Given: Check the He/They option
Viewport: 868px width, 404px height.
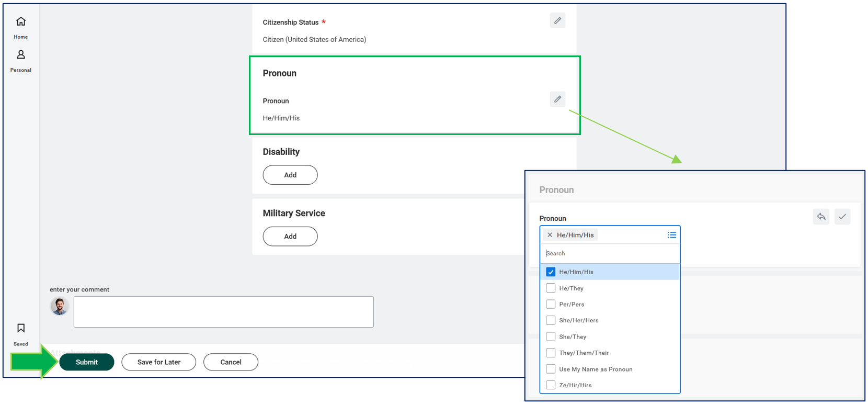Looking at the screenshot, I should tap(551, 288).
